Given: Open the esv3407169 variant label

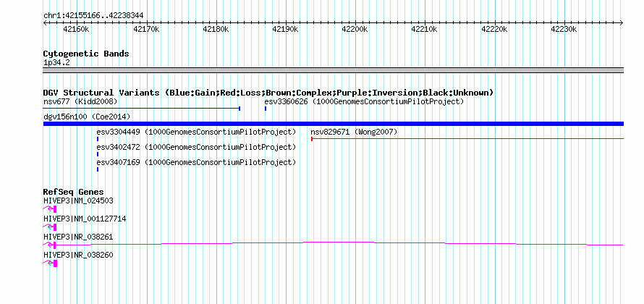Looking at the screenshot, I should (196, 162).
